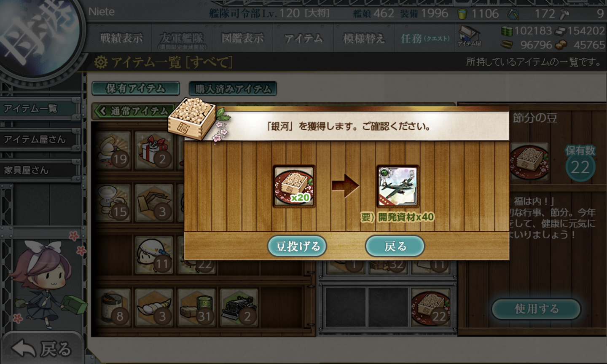The width and height of the screenshot is (607, 364).
Task: Select the headband item with count 11
Action: click(153, 255)
